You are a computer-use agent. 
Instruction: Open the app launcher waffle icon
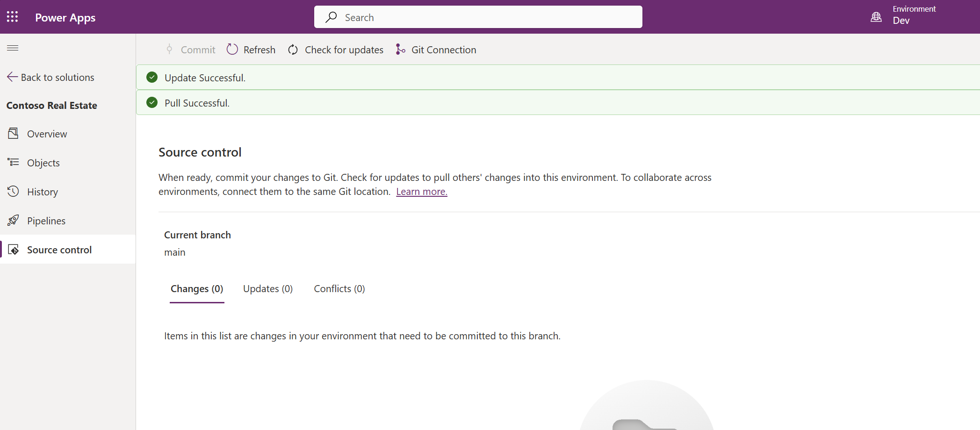pos(13,17)
